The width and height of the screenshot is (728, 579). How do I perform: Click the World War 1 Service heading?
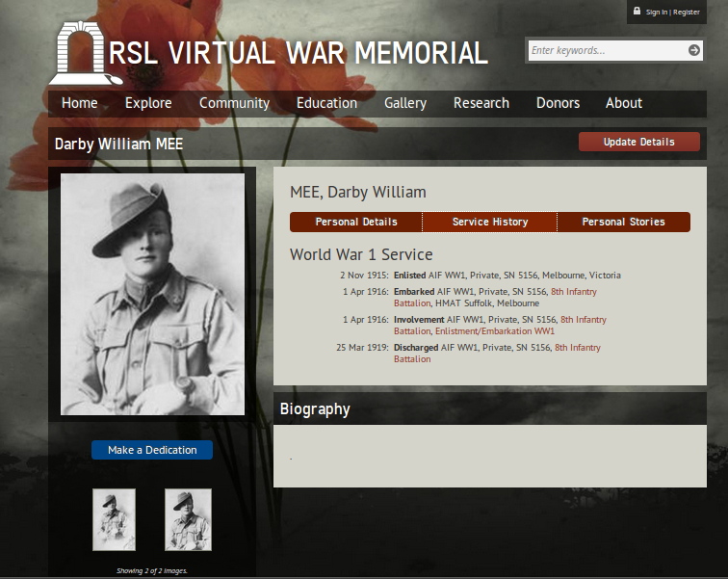click(361, 254)
